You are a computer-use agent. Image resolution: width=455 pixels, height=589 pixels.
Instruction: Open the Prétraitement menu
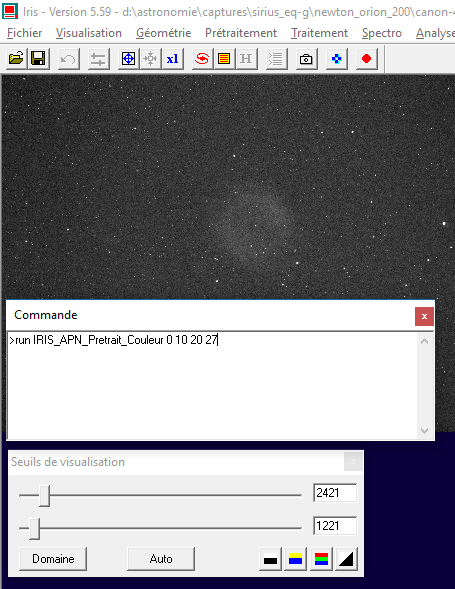(241, 33)
